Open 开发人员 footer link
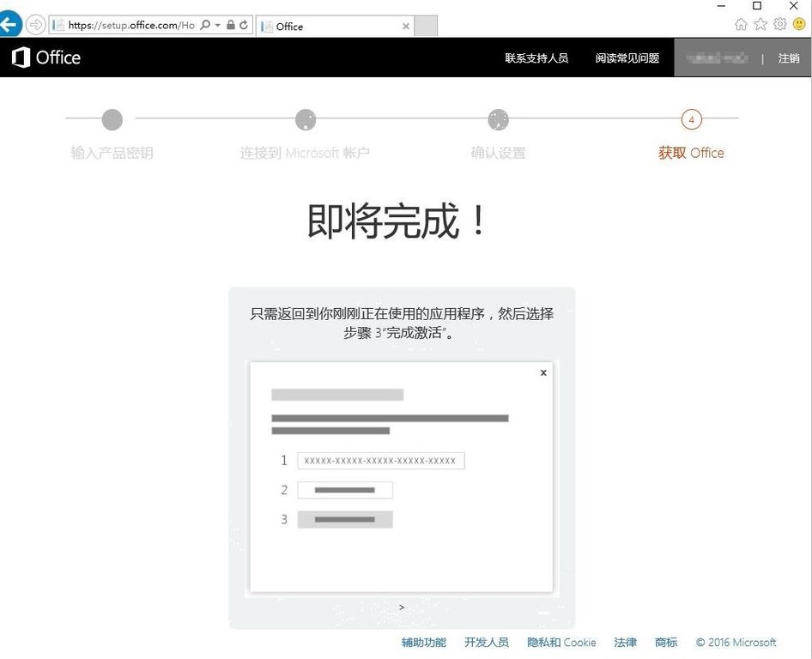The image size is (812, 659). 487,643
